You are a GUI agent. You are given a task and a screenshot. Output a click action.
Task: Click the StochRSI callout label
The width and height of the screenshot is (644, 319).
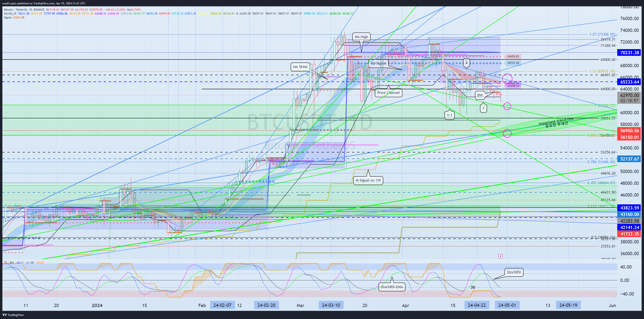514,272
